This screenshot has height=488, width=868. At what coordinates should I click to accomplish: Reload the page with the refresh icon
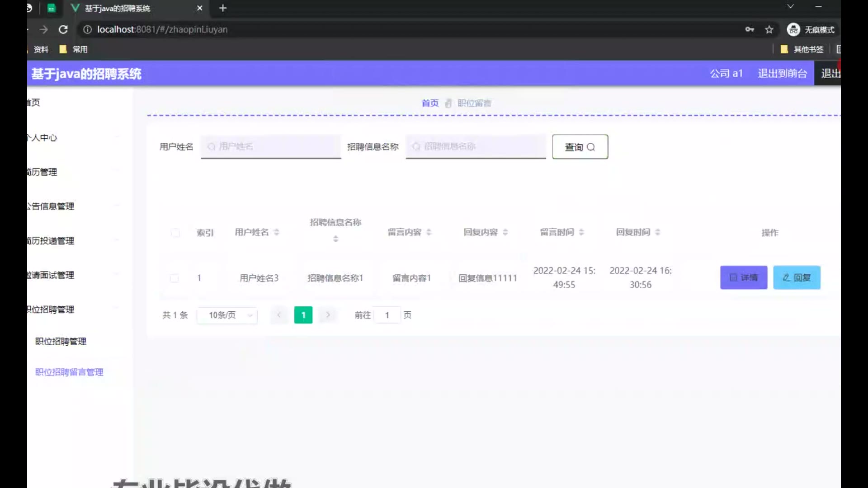[63, 29]
